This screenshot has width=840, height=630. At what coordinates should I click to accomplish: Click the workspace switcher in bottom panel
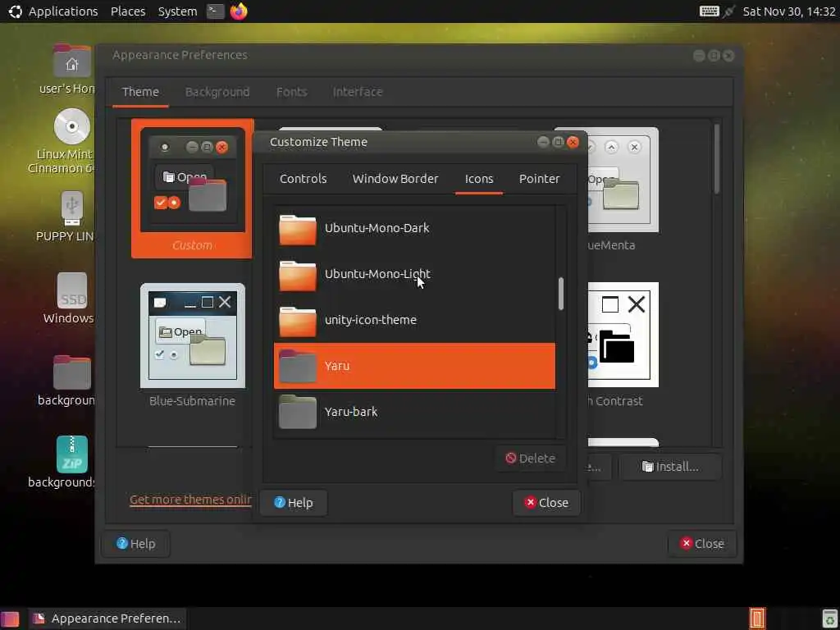click(x=757, y=619)
